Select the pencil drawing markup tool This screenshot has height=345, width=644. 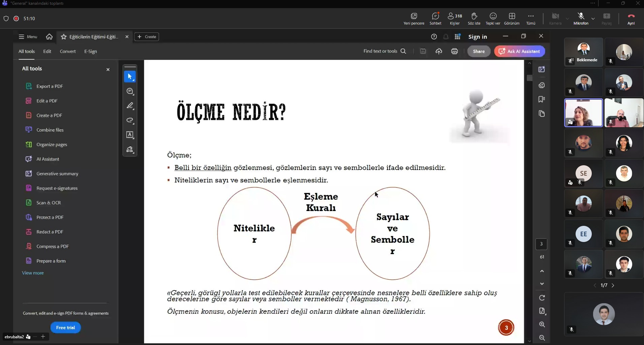click(130, 106)
